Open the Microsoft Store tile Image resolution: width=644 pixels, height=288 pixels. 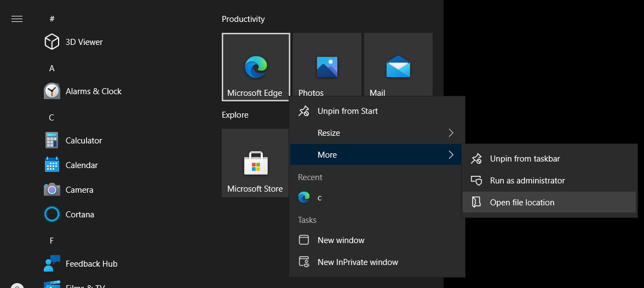coord(256,163)
